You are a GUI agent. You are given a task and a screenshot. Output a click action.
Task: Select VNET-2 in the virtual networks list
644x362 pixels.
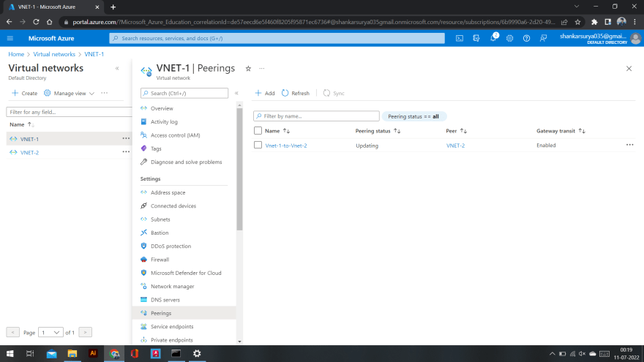coord(29,152)
